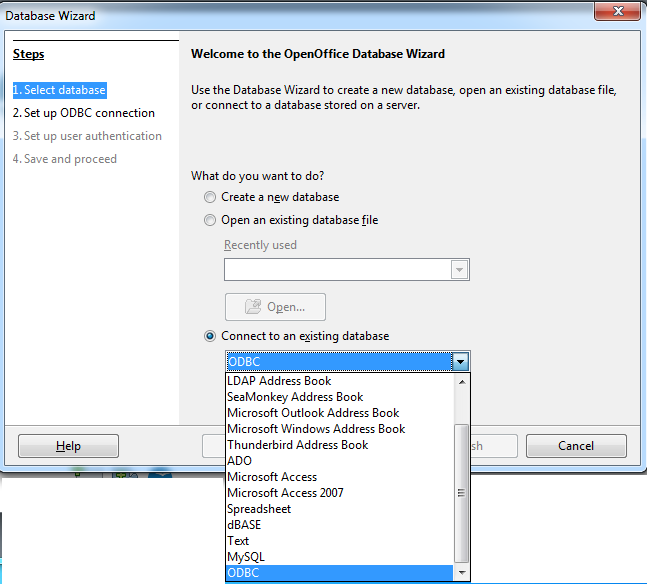Screen dimensions: 647x584
Task: Go to step '1. Select database'
Action: (59, 90)
